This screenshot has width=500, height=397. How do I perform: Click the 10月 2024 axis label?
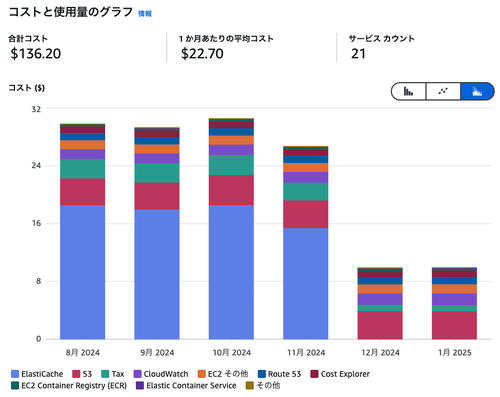pyautogui.click(x=231, y=353)
